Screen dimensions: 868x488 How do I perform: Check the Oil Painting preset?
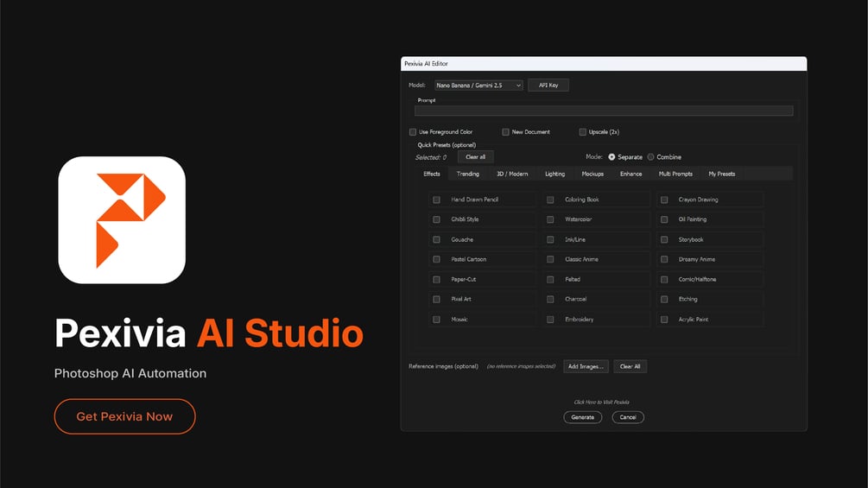[x=664, y=219]
